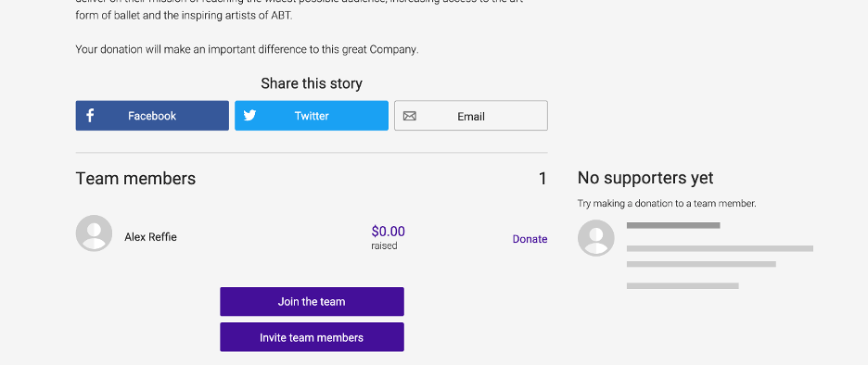Click the team member count number

point(543,179)
